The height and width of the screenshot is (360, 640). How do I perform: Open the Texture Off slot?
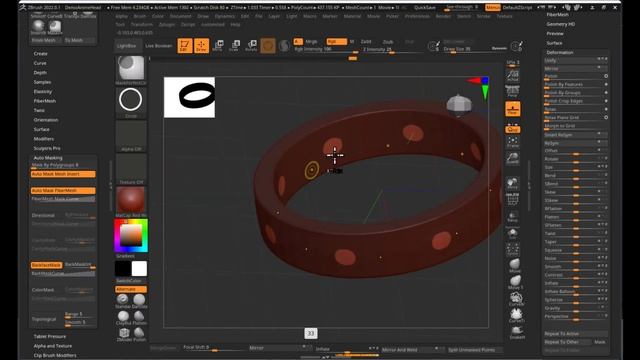click(x=131, y=169)
